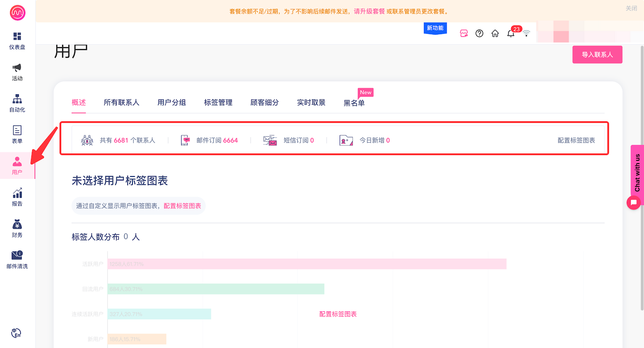Click 配置标签图表 link in stats bar
Viewport: 644px width, 348px height.
(576, 141)
